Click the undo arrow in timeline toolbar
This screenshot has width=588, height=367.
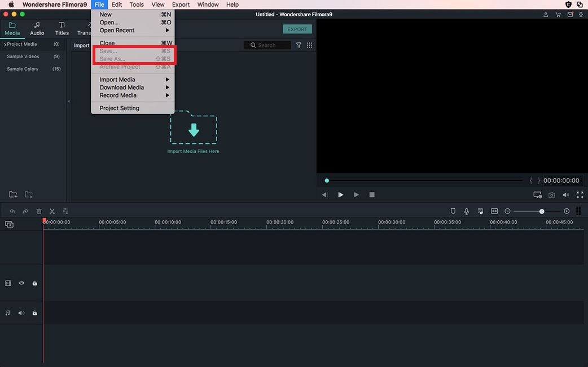[12, 211]
